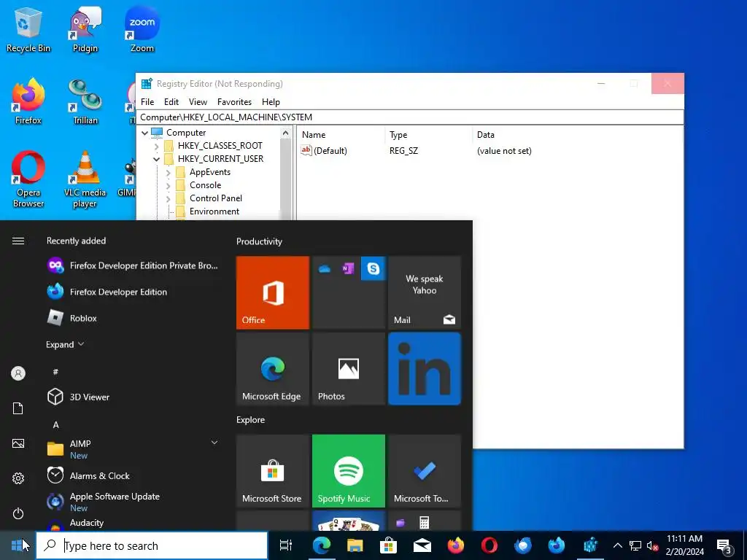Click the muted volume tray icon
Viewport: 747px width, 560px height.
click(x=652, y=545)
